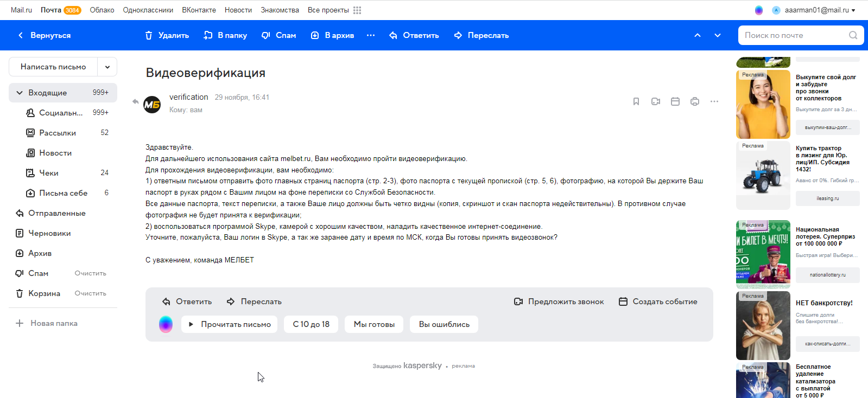Expand the compose letter dropdown arrow
Image resolution: width=868 pixels, height=398 pixels.
point(107,67)
